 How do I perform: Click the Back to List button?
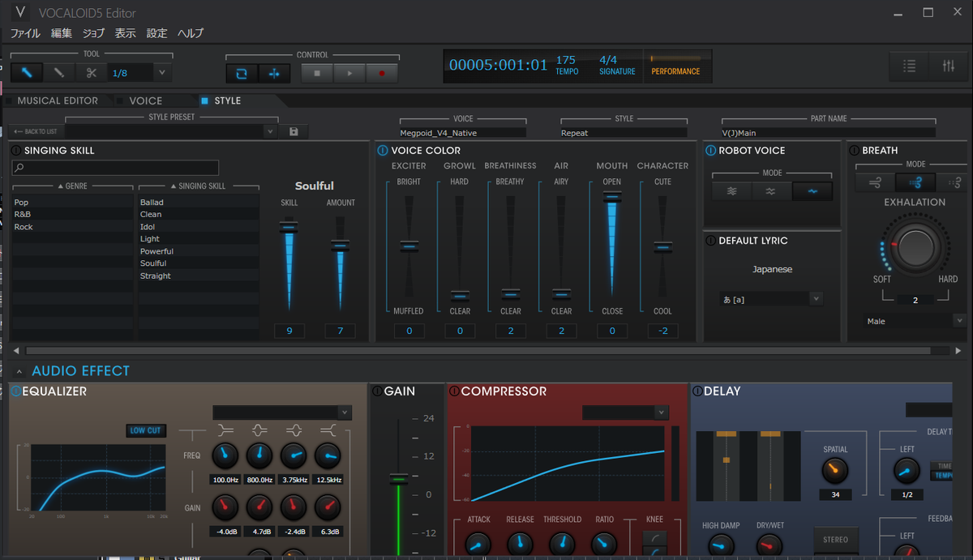(x=36, y=131)
